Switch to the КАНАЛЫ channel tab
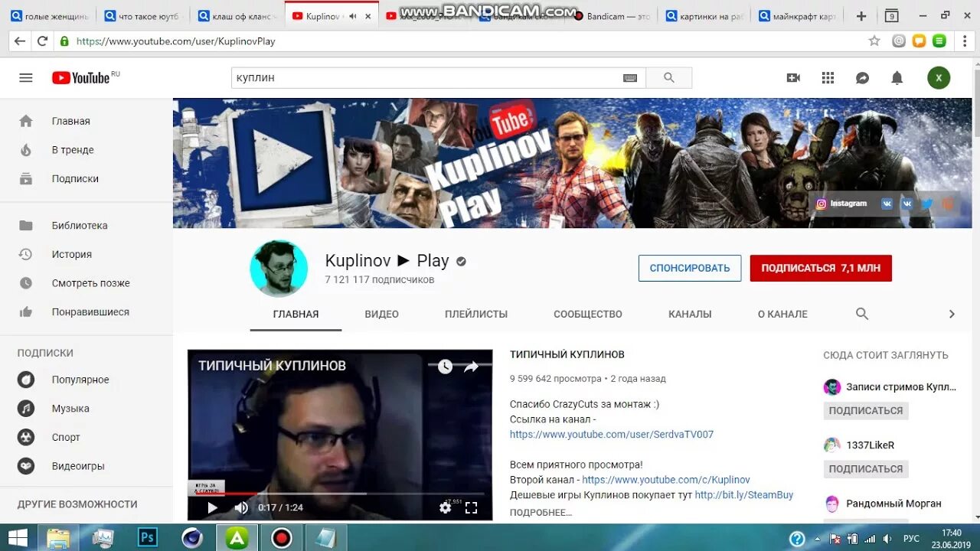 [690, 314]
